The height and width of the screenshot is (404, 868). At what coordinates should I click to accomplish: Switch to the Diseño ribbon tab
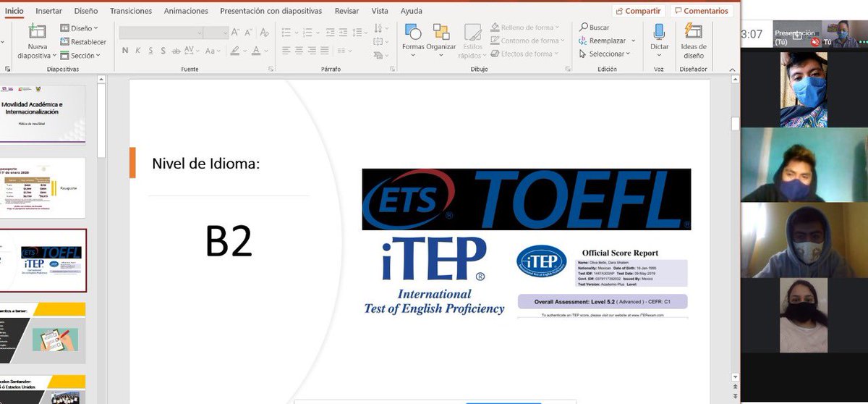[86, 11]
